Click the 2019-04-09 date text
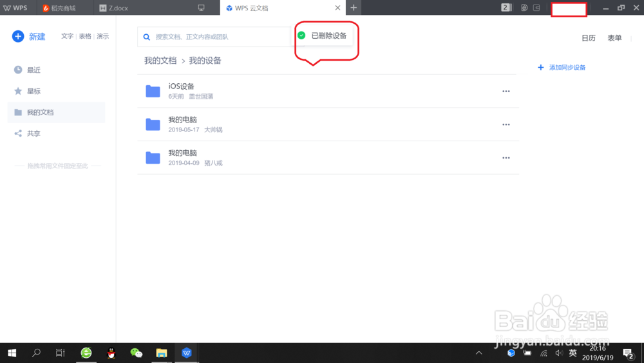 coord(184,162)
